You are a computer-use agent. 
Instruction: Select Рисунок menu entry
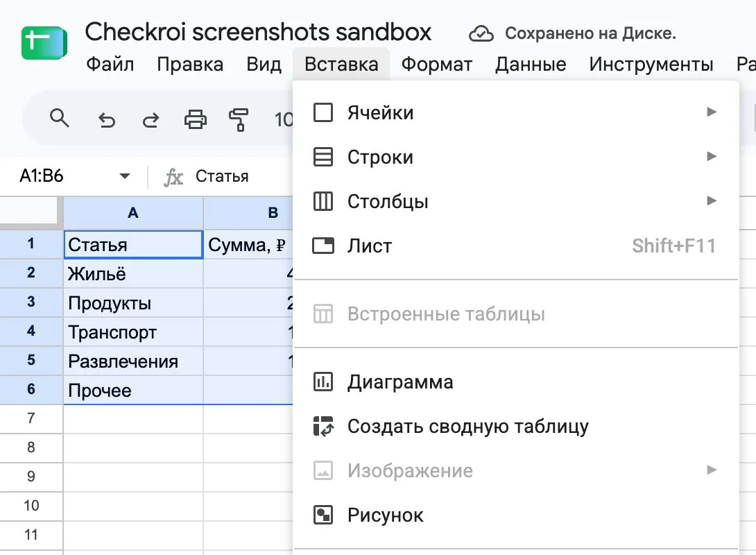coord(516,515)
